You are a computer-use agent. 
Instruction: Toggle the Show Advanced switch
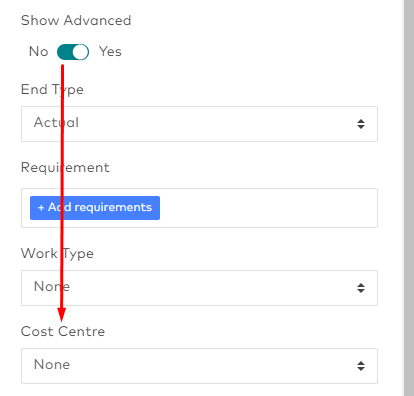pos(73,52)
